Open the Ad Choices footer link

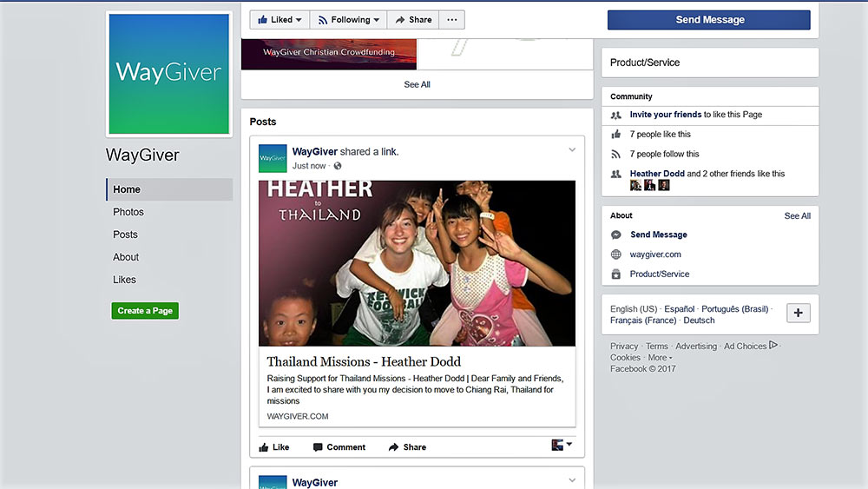click(745, 346)
